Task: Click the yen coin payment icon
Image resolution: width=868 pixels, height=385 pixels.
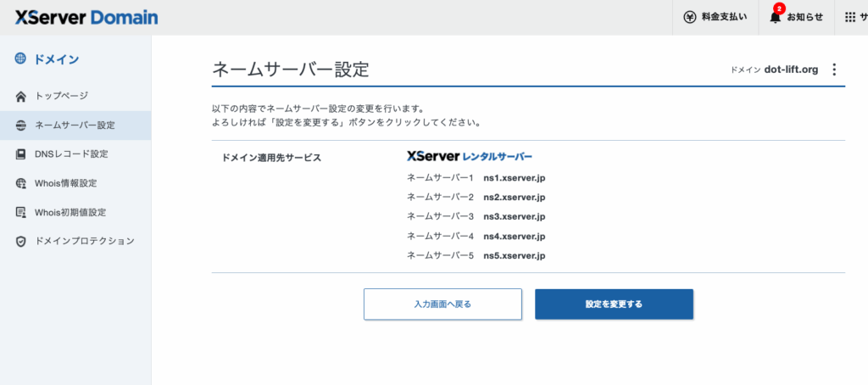Action: [x=689, y=17]
